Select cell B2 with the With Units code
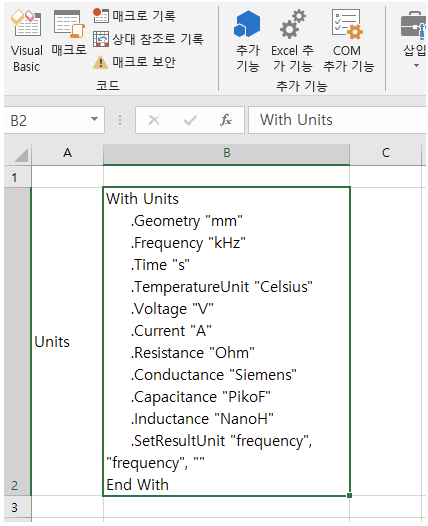Image resolution: width=428 pixels, height=526 pixels. [226, 341]
